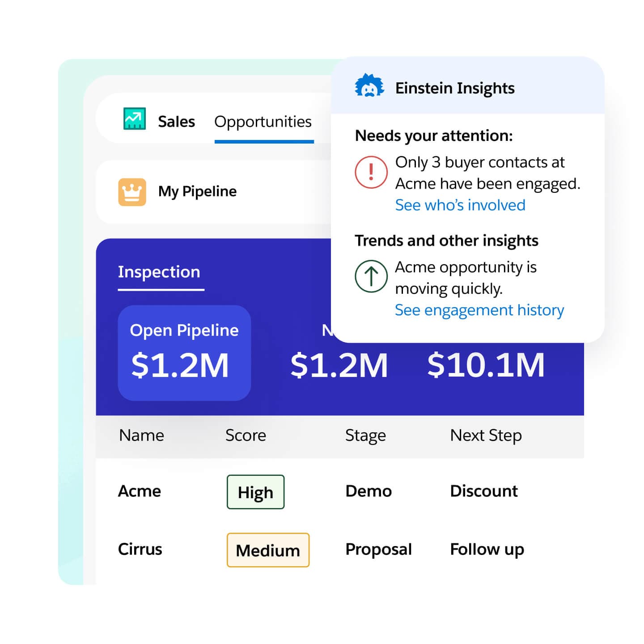Screen dimensions: 644x644
Task: Click the Demo stage cell
Action: click(369, 491)
